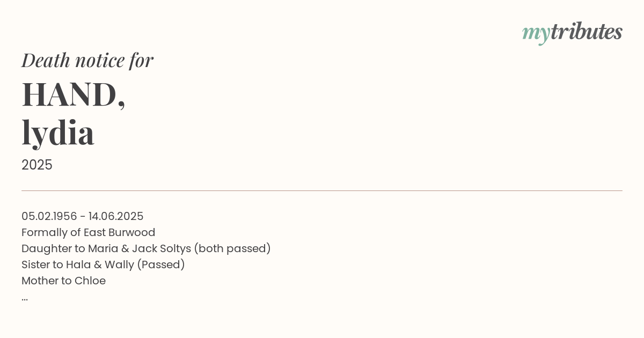Expand the truncated text via the ellipsis
This screenshot has width=644, height=338.
coord(25,298)
